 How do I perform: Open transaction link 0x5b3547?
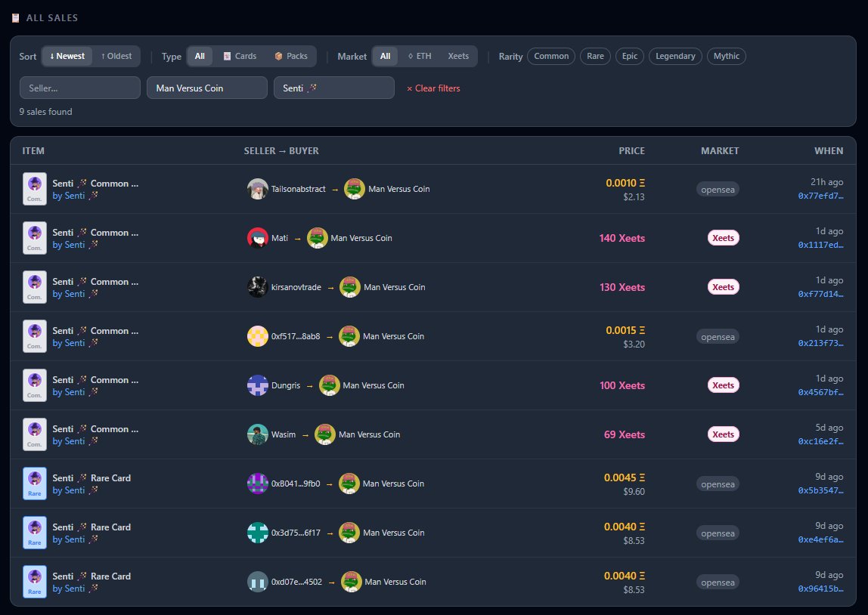pos(820,490)
